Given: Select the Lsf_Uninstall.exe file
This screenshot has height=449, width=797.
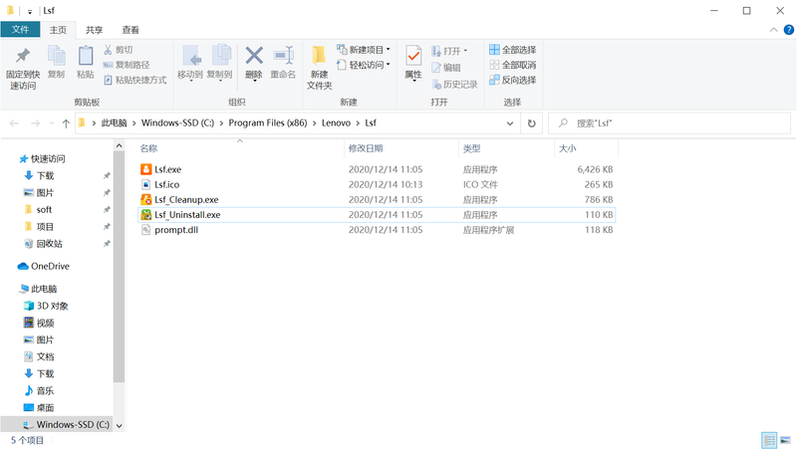Looking at the screenshot, I should [x=187, y=214].
